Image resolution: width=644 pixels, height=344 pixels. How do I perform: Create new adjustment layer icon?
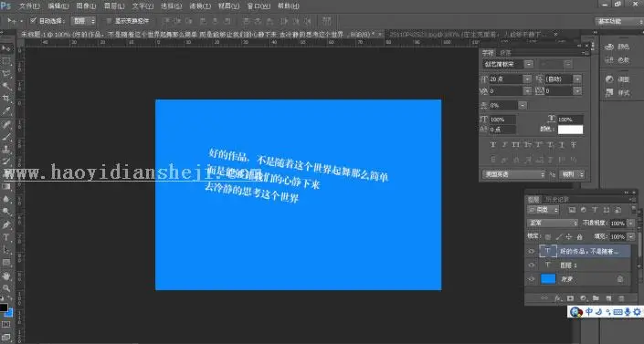583,298
